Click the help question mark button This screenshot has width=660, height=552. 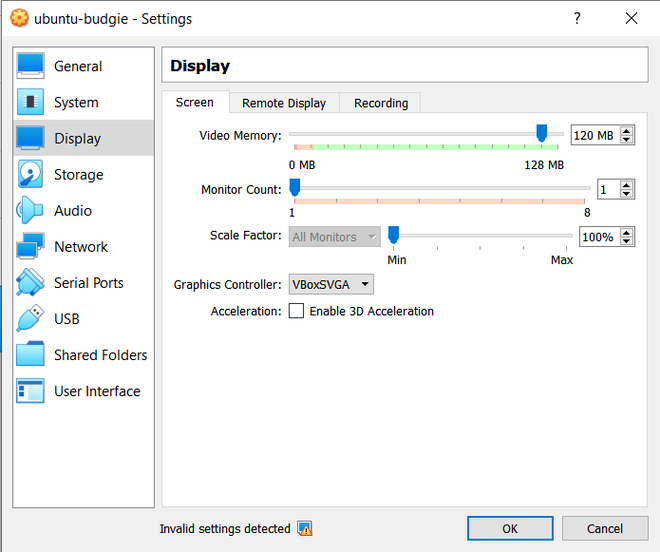[577, 18]
